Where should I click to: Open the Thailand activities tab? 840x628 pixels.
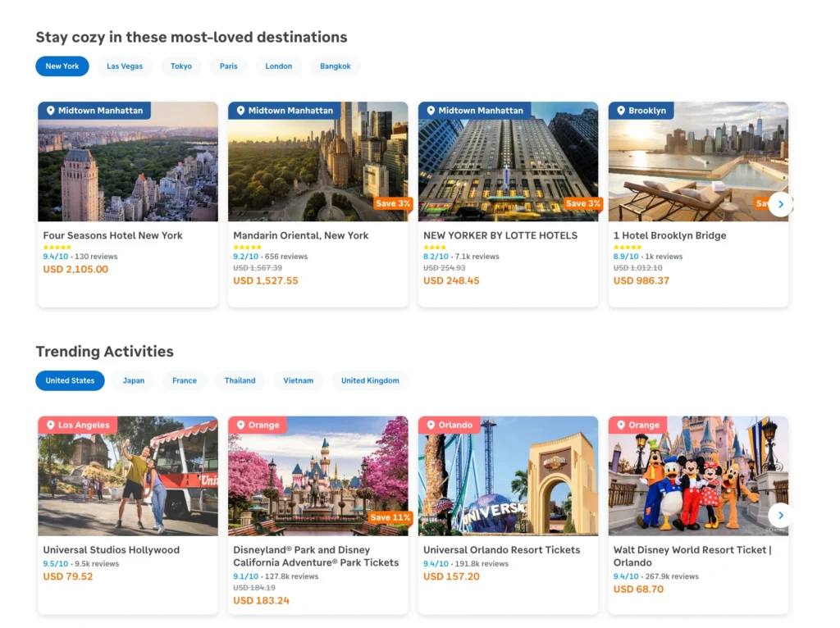240,380
